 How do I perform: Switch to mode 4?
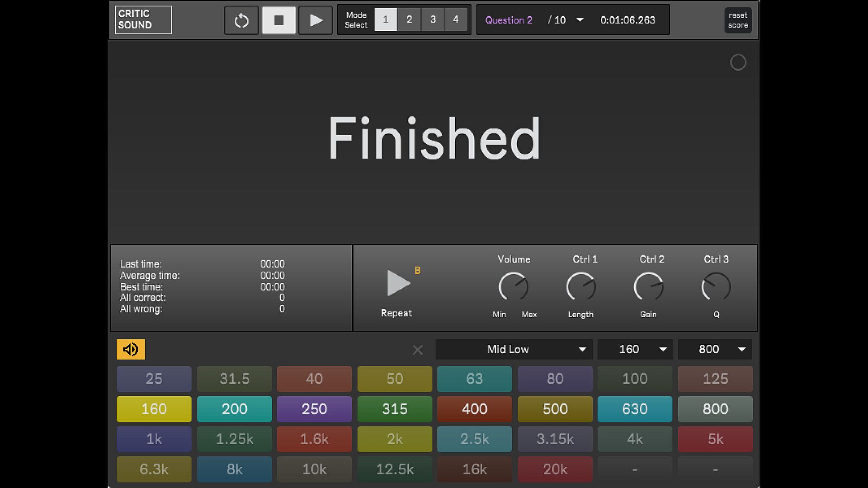[x=456, y=20]
